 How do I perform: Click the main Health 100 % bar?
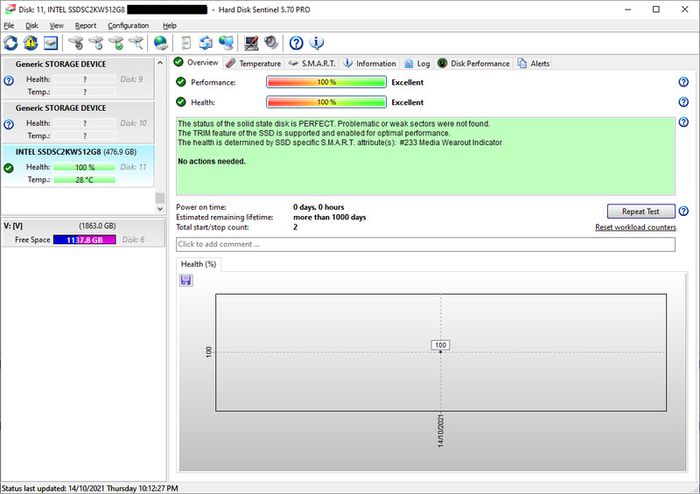[x=326, y=102]
